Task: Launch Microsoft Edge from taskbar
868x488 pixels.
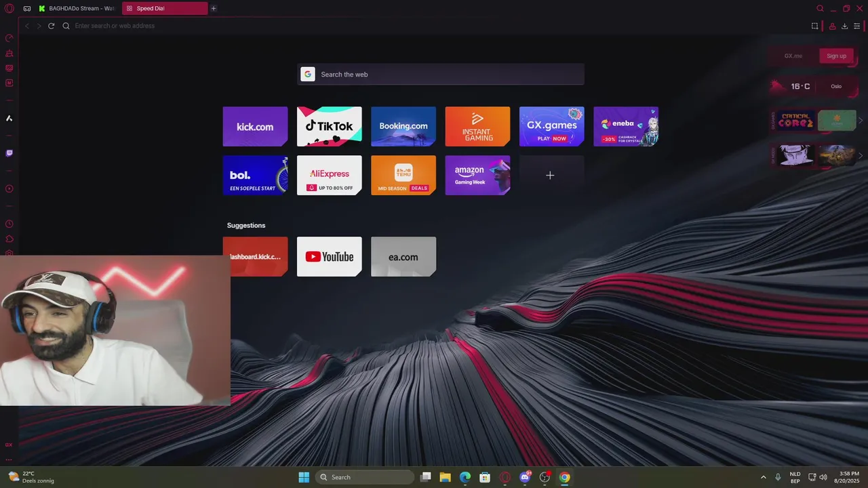Action: (x=465, y=477)
